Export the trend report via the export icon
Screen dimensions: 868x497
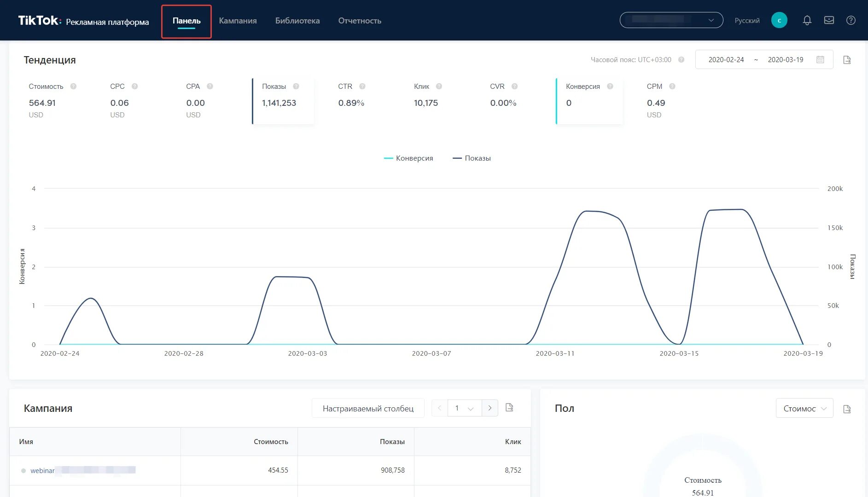pyautogui.click(x=847, y=60)
